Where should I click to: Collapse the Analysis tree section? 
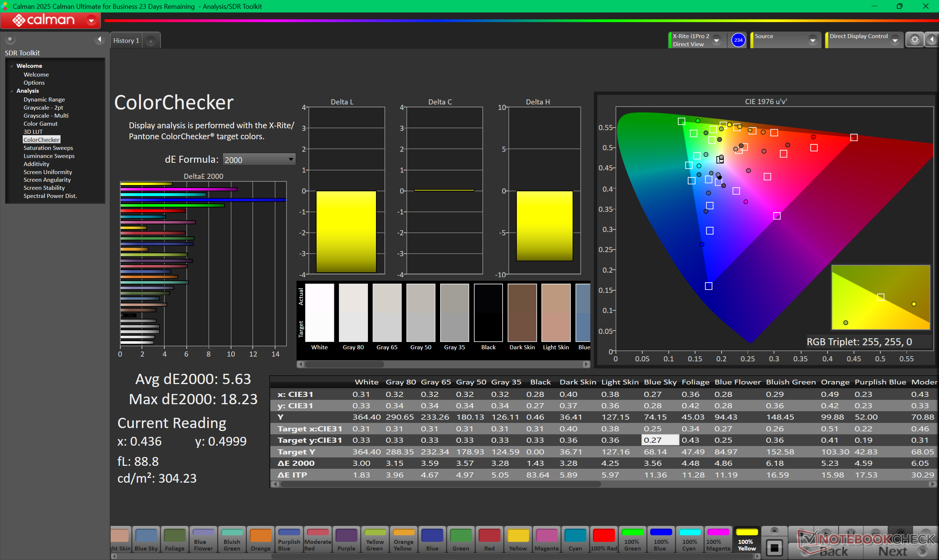point(12,91)
